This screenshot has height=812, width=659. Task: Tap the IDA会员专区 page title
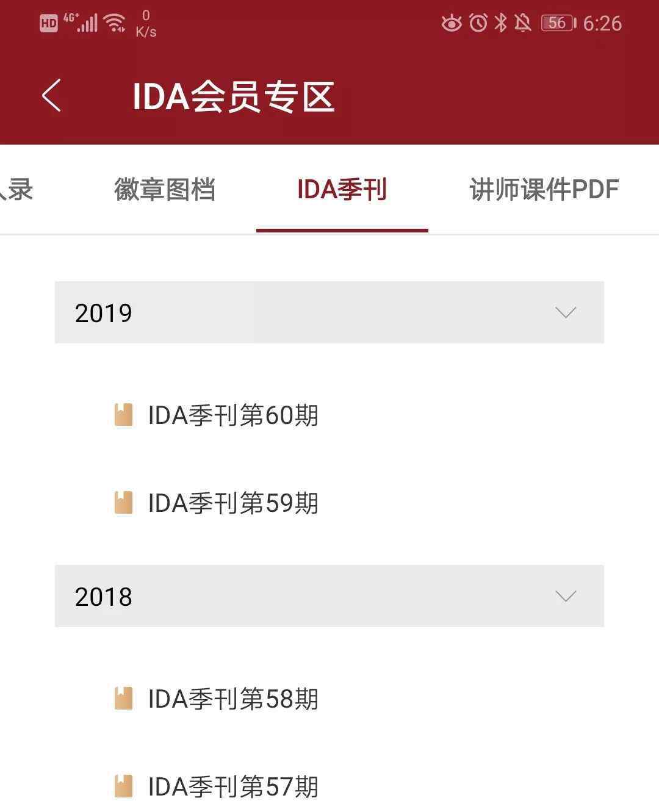(x=234, y=96)
